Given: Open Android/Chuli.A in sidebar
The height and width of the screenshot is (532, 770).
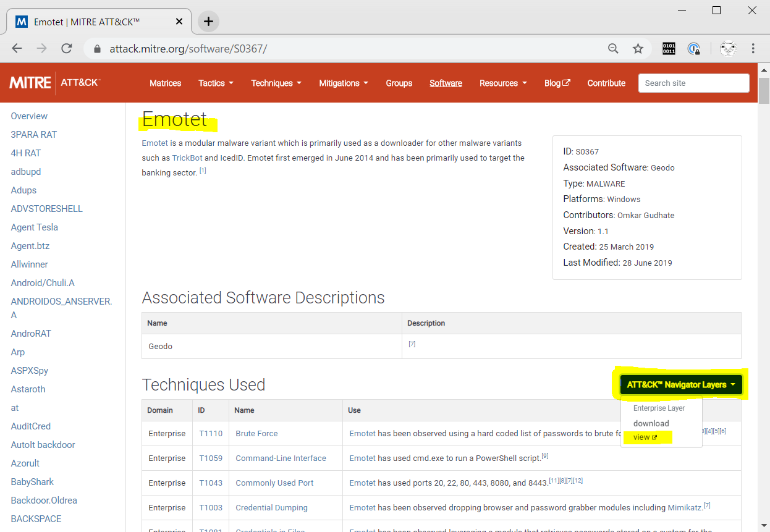Looking at the screenshot, I should pos(43,283).
